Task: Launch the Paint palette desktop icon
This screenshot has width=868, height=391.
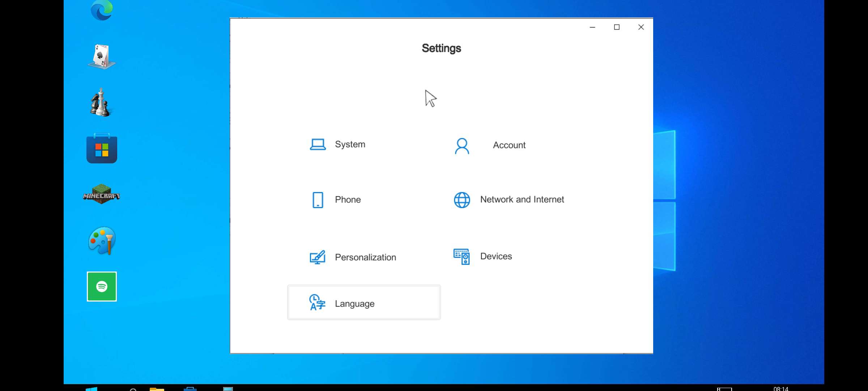Action: 102,241
